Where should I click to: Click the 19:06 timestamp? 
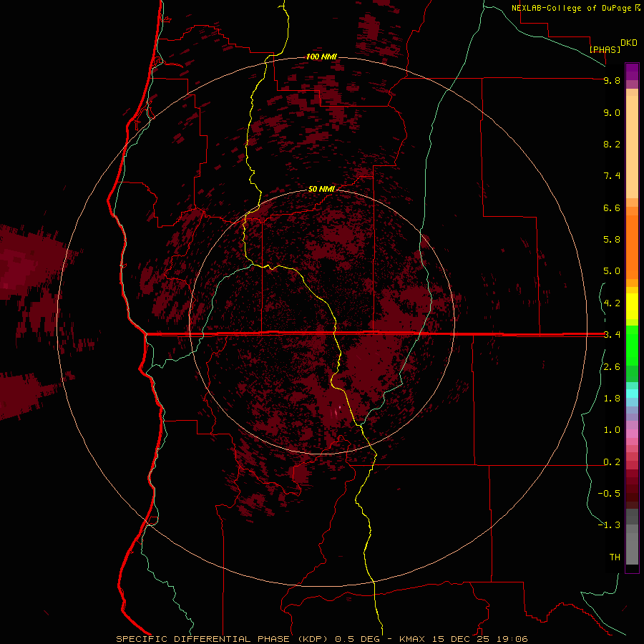click(x=512, y=639)
